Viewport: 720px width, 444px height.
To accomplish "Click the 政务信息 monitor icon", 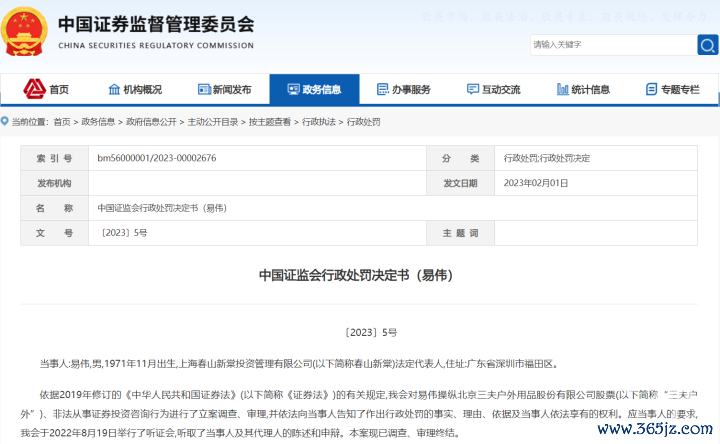I will 293,89.
